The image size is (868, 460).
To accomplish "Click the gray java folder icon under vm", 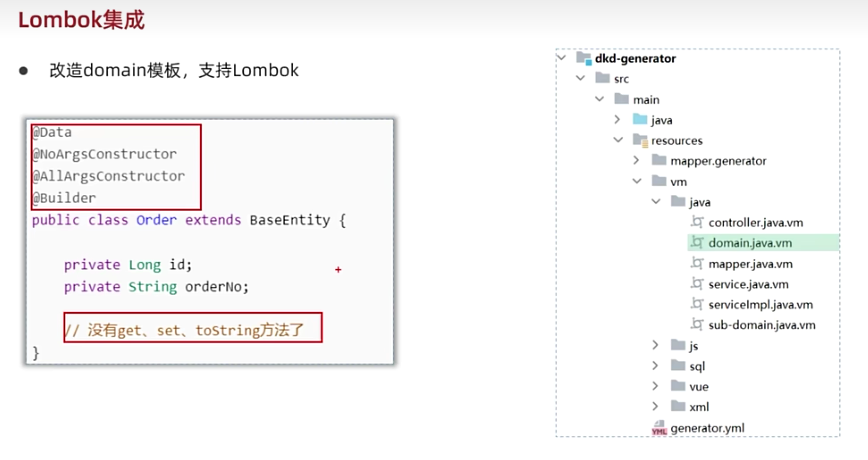I will (x=678, y=201).
